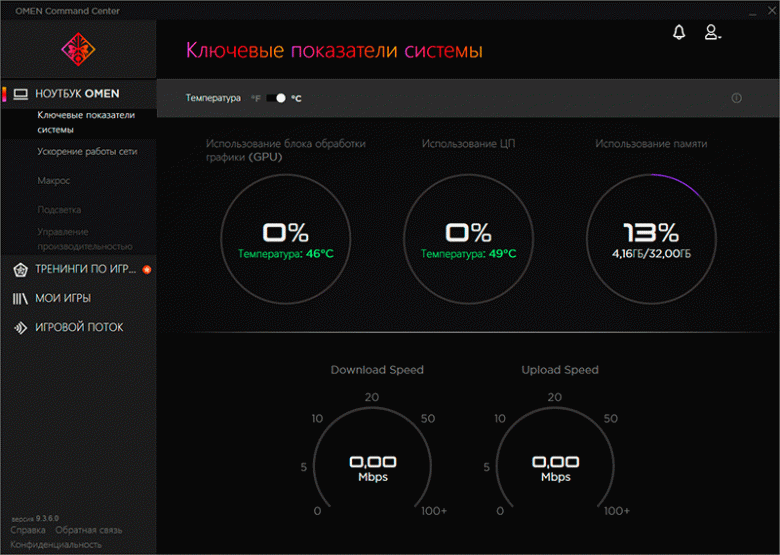Click the version 9.3.6.0 text
This screenshot has width=780, height=555.
[35, 518]
